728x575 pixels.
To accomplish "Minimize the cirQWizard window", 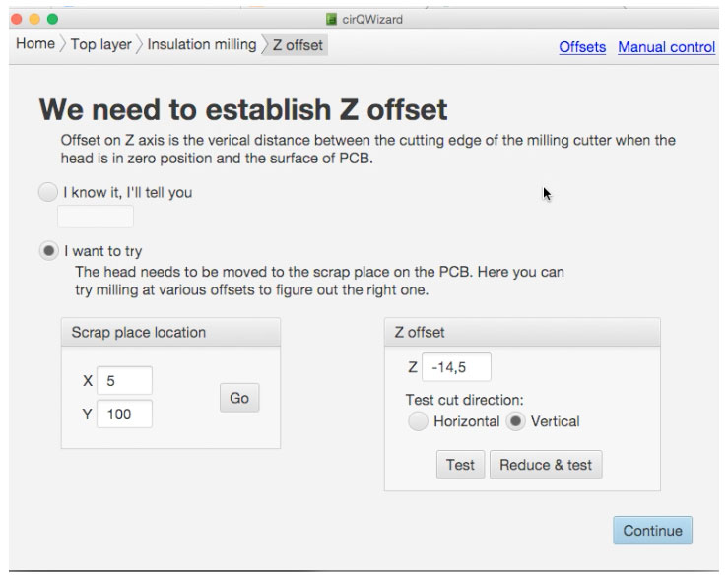I will tap(34, 19).
